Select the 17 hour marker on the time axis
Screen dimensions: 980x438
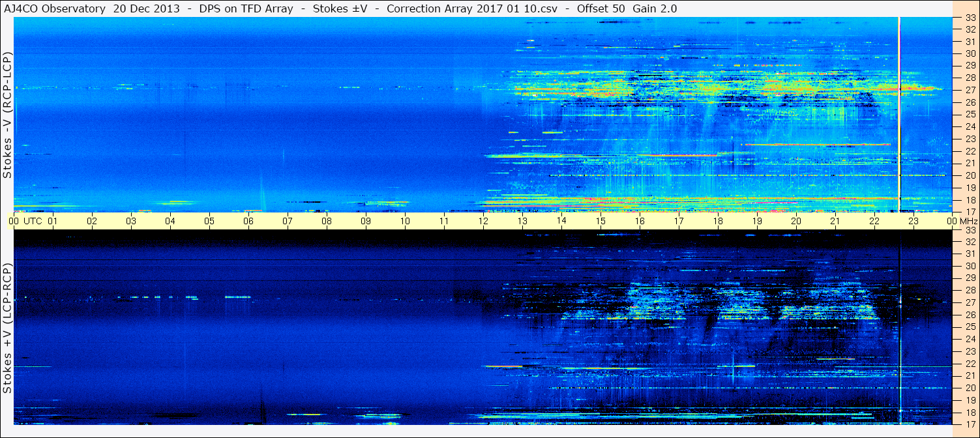679,221
